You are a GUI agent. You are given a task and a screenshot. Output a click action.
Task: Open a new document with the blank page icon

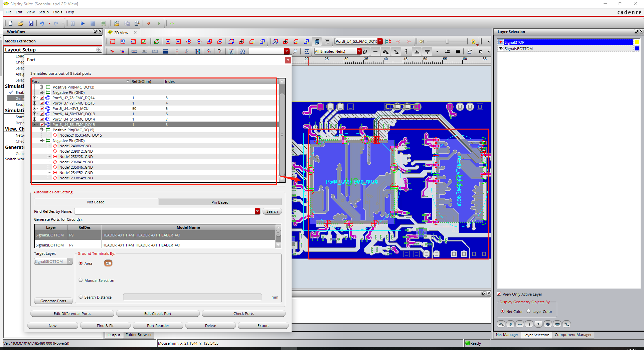pos(10,23)
